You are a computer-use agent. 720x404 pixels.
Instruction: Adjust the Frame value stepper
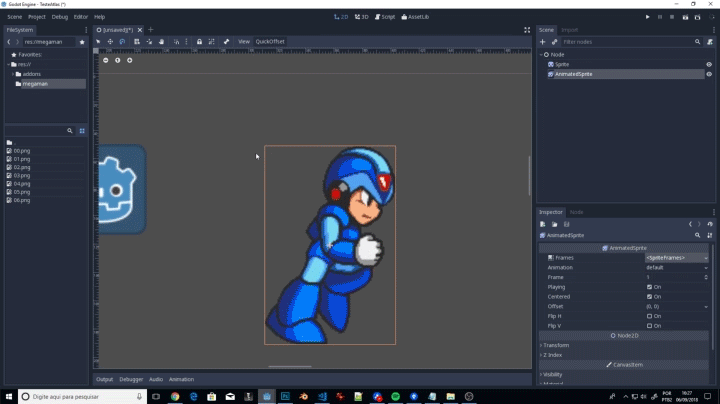pos(706,277)
